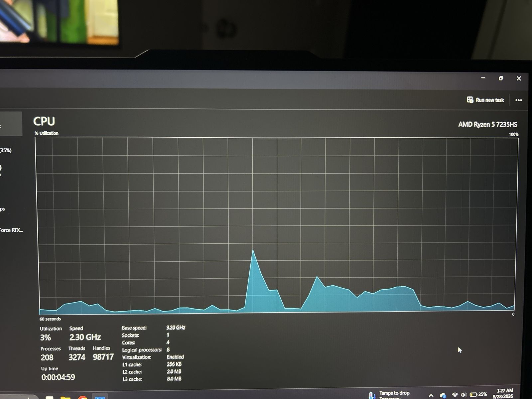Click the 98717 handles value
This screenshot has height=399, width=532.
coord(103,357)
